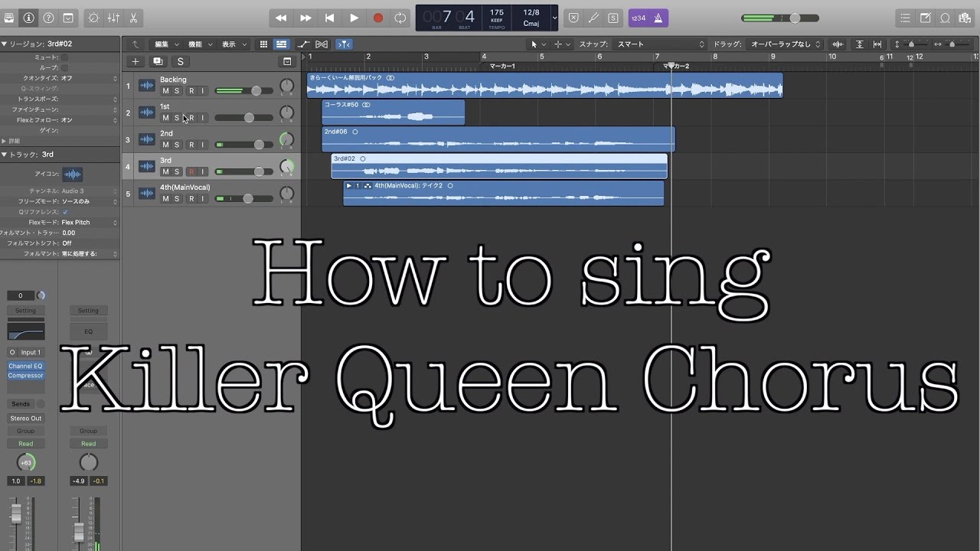Toggle record enable on 3rd track
The height and width of the screenshot is (551, 980).
(x=191, y=171)
